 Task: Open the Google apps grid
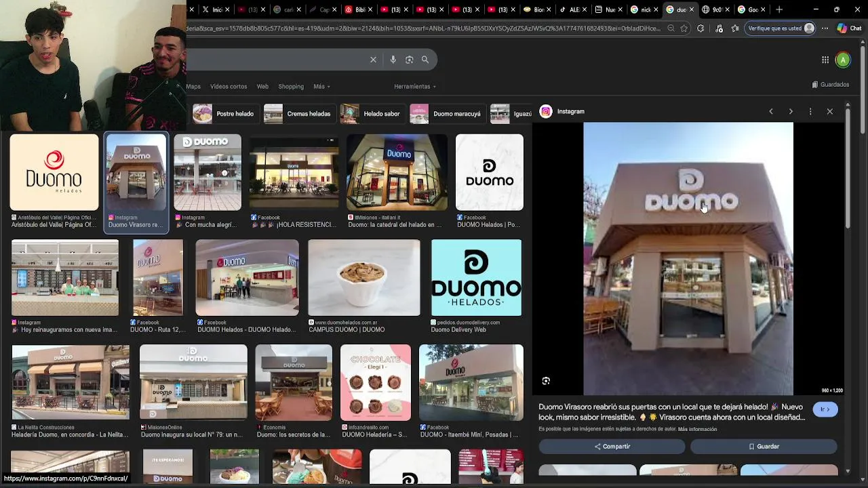(825, 60)
